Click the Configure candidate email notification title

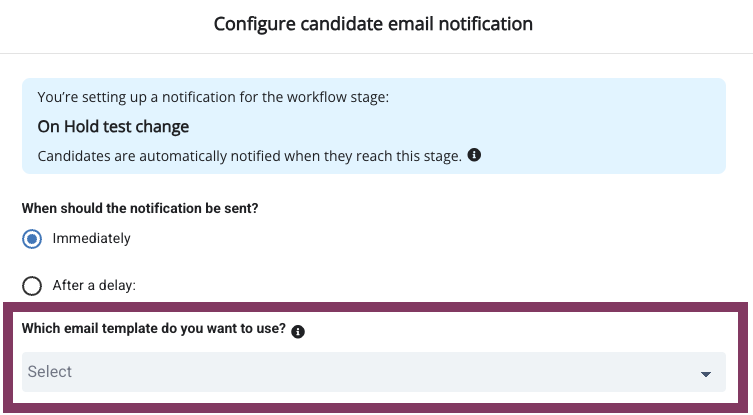[x=373, y=24]
